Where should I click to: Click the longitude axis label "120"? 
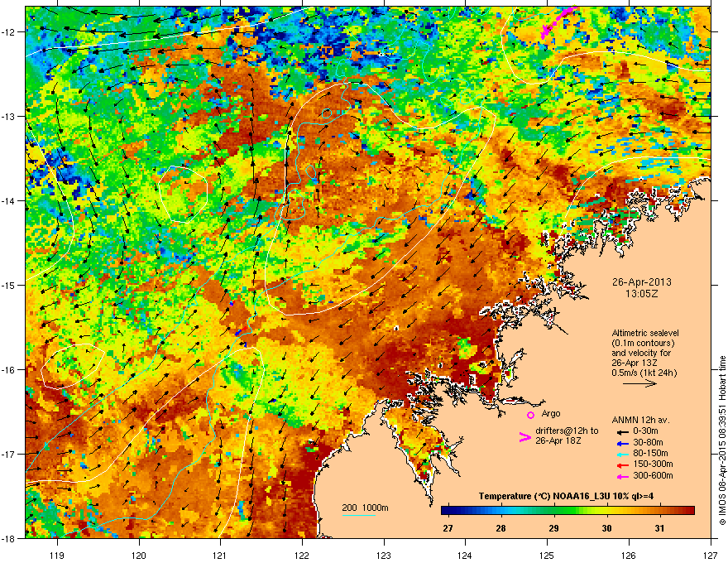point(139,555)
